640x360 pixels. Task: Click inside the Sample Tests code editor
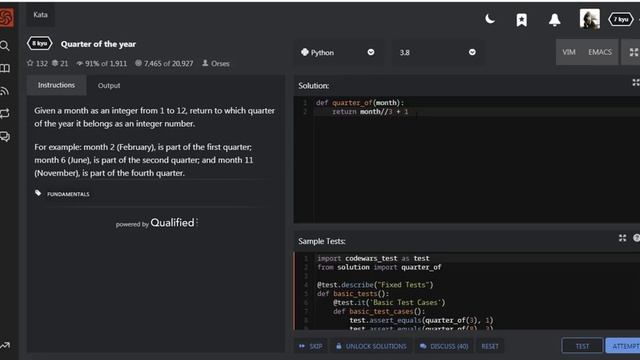(467, 291)
